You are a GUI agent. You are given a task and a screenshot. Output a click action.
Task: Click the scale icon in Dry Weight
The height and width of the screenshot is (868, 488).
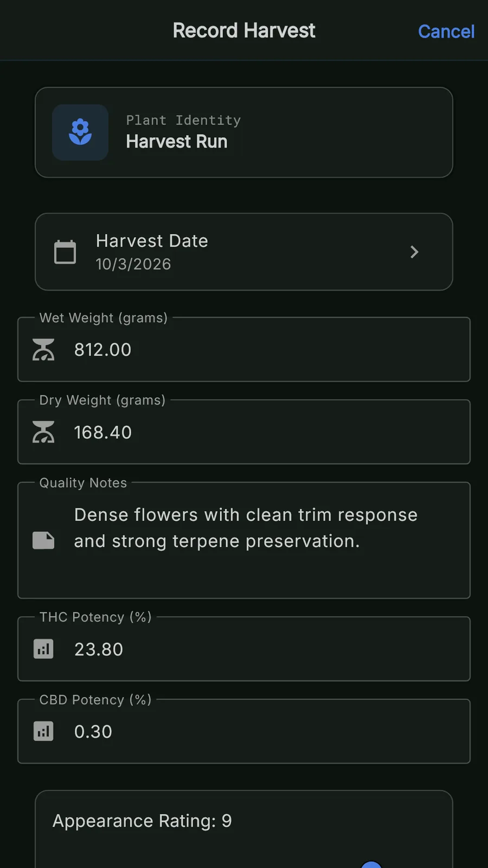43,432
